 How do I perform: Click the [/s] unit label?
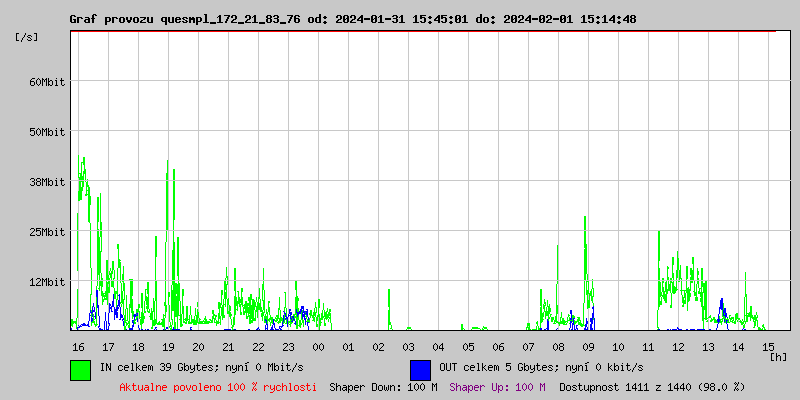click(x=27, y=37)
